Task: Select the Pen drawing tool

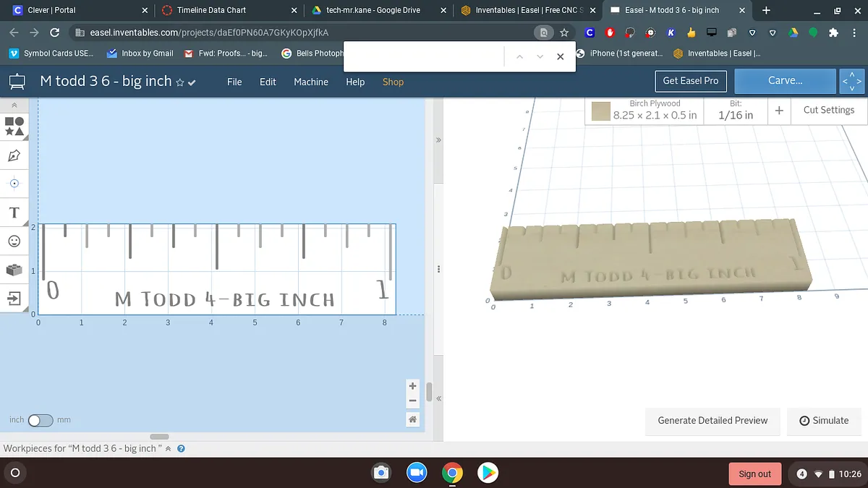Action: pyautogui.click(x=14, y=155)
